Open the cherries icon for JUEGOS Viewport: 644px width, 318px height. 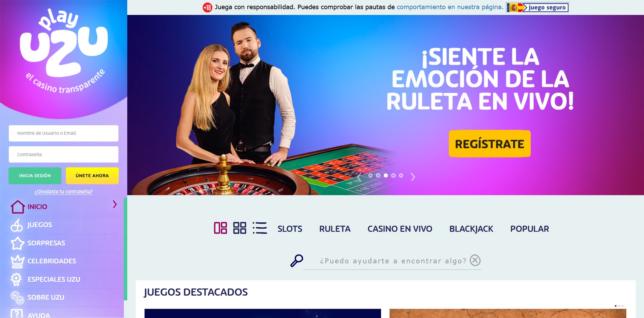(x=17, y=225)
